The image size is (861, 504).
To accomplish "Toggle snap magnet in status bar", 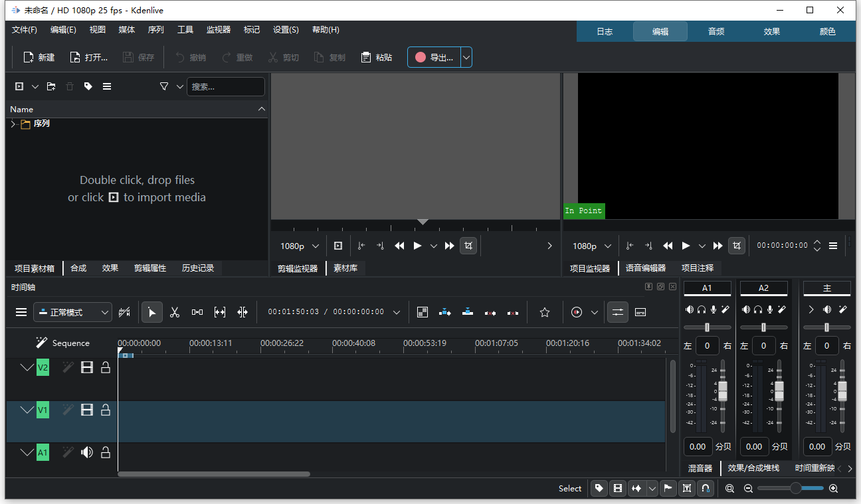I will pyautogui.click(x=706, y=489).
